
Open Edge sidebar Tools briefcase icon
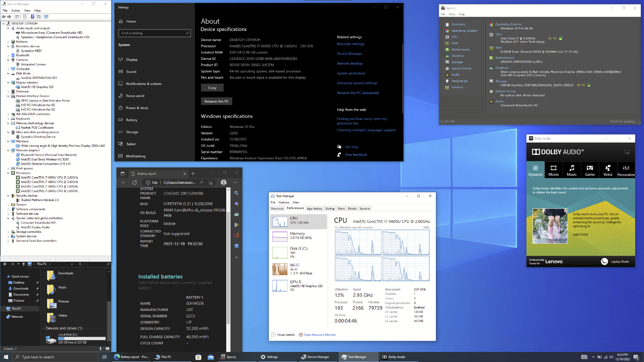pos(236,214)
